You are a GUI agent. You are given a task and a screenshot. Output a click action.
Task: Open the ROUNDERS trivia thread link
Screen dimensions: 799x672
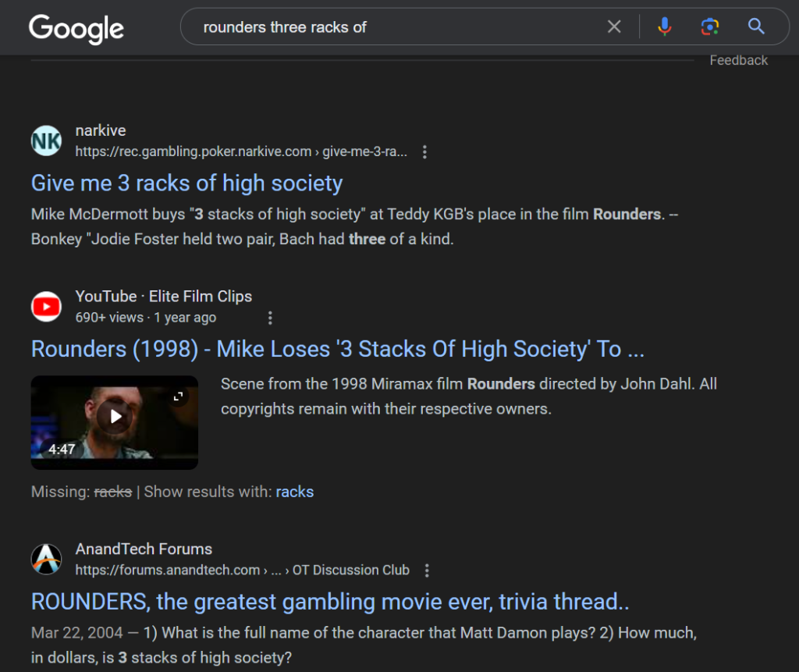pyautogui.click(x=329, y=602)
